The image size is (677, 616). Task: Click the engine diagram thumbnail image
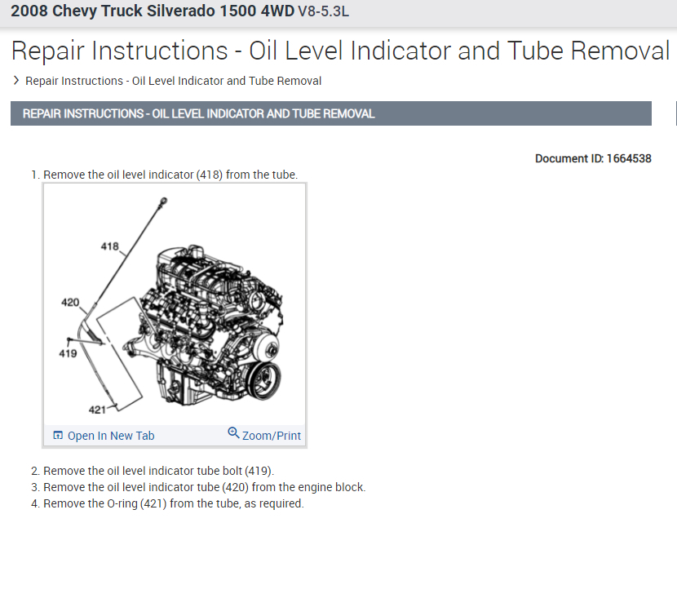pos(175,304)
